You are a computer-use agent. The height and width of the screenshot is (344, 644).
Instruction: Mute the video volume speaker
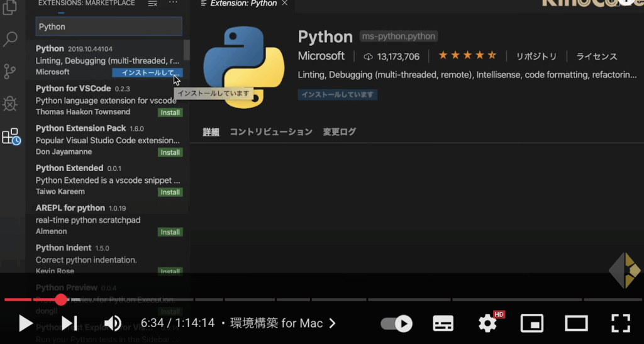point(112,323)
